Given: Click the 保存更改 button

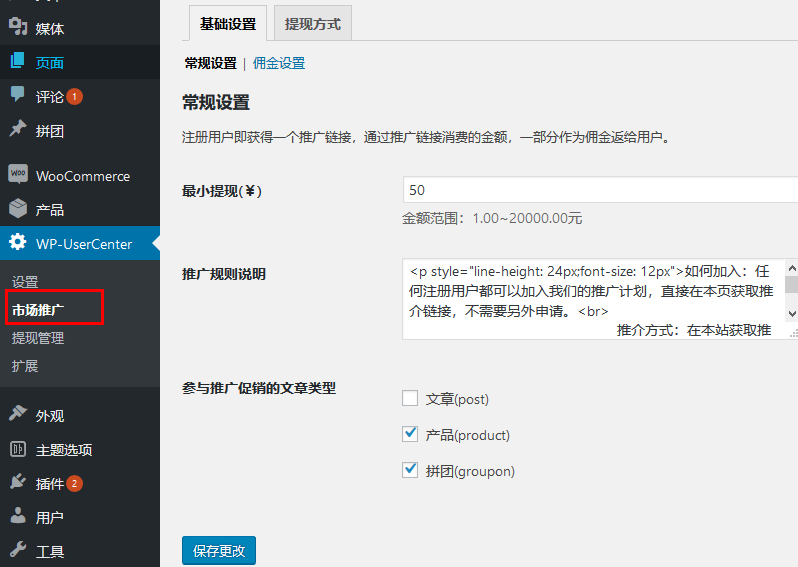Looking at the screenshot, I should 219,551.
